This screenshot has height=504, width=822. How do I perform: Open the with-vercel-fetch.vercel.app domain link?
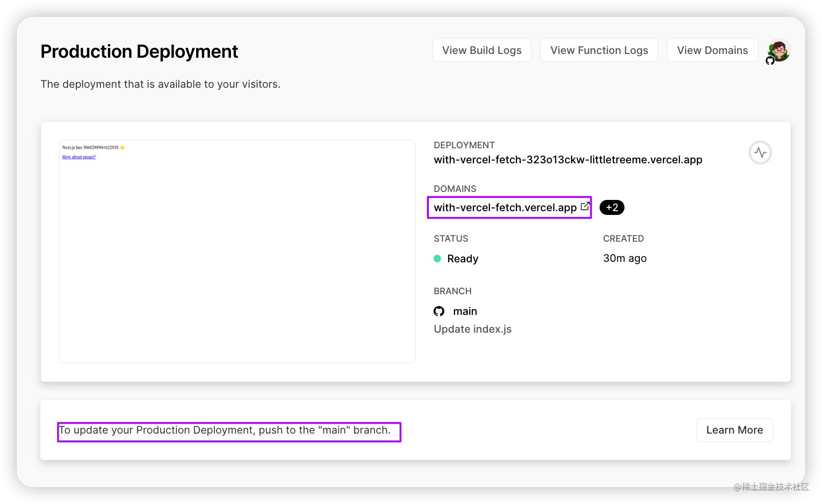pos(505,207)
